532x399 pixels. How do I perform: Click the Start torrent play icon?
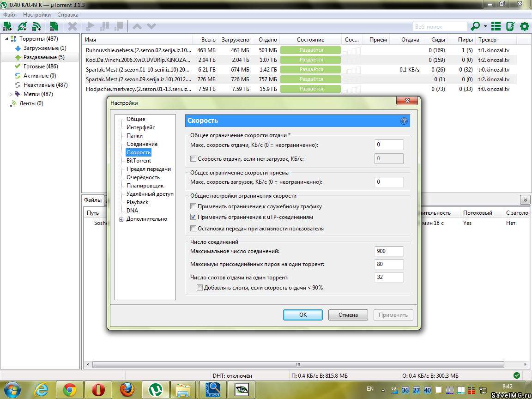click(x=90, y=26)
